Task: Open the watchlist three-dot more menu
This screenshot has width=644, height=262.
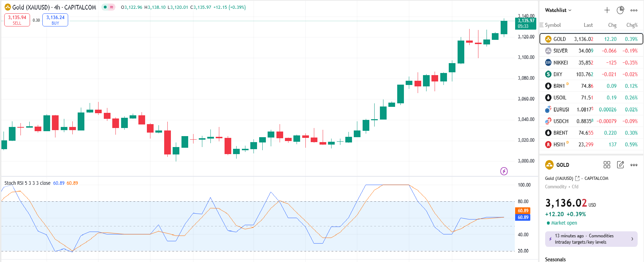Action: [634, 10]
